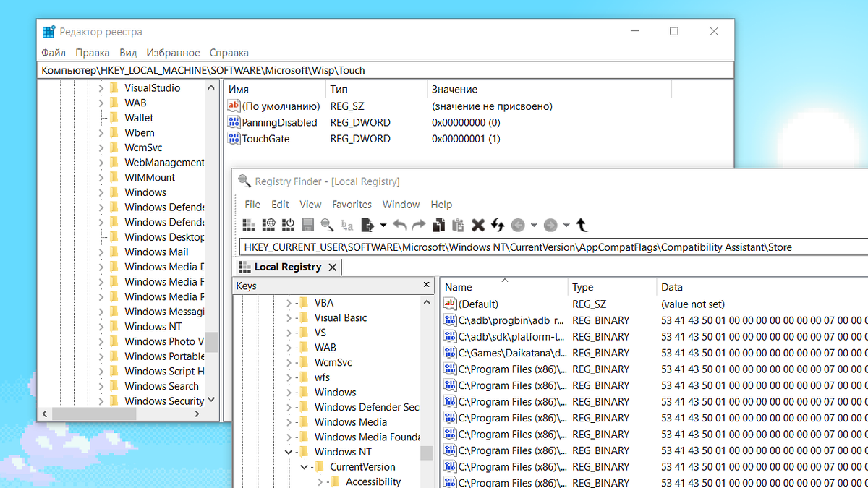
Task: Expand the Visual Basic key in Registry Finder
Action: coord(289,318)
